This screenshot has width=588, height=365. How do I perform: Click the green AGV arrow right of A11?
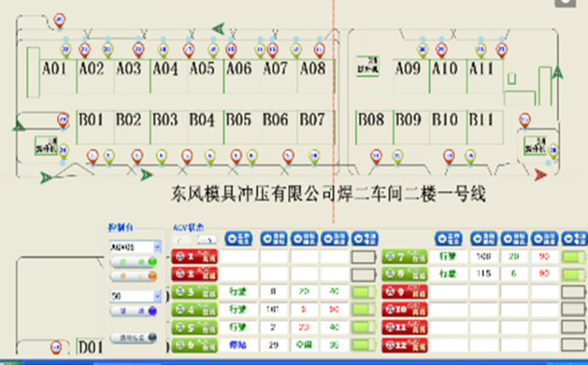(x=558, y=73)
